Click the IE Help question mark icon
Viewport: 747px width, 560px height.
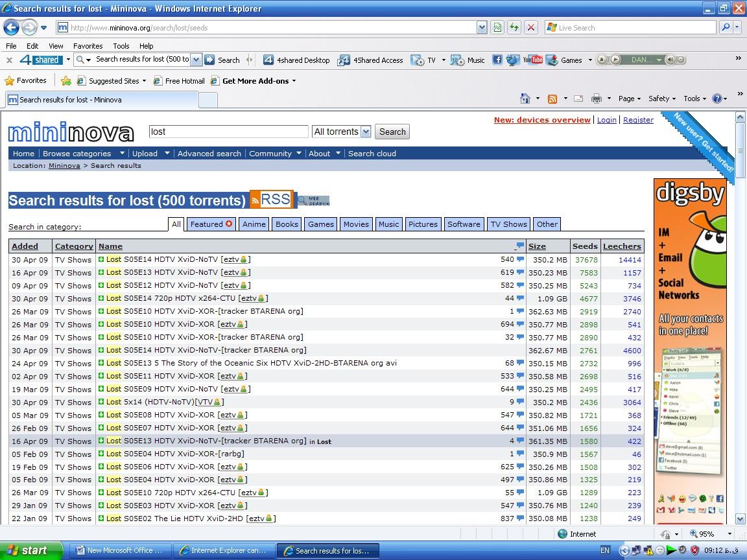click(717, 99)
